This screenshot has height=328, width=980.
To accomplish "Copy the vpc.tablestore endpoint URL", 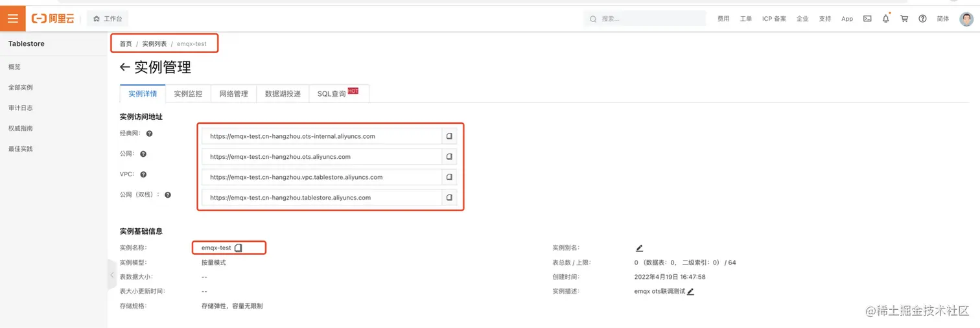I will pos(449,177).
